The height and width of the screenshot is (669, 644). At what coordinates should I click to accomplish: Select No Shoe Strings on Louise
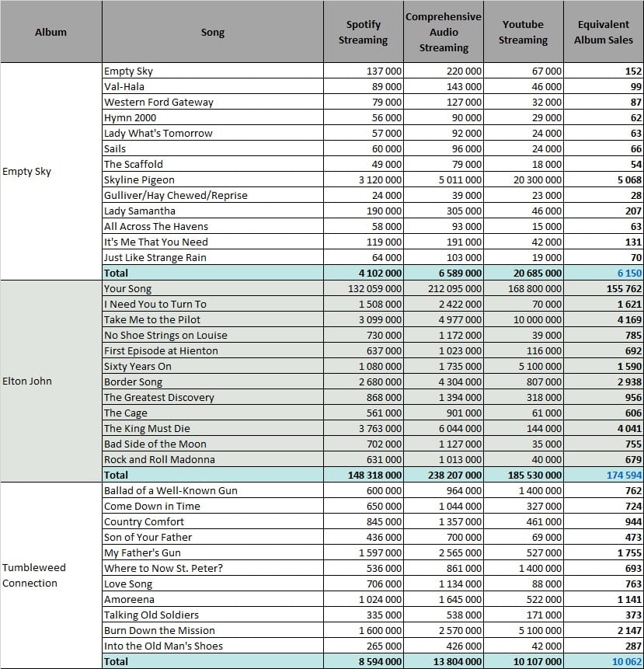212,336
